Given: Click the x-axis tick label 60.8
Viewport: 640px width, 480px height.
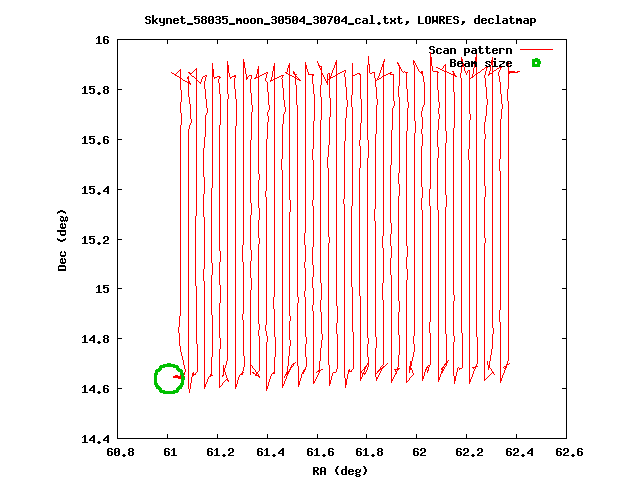Looking at the screenshot, I should [120, 452].
